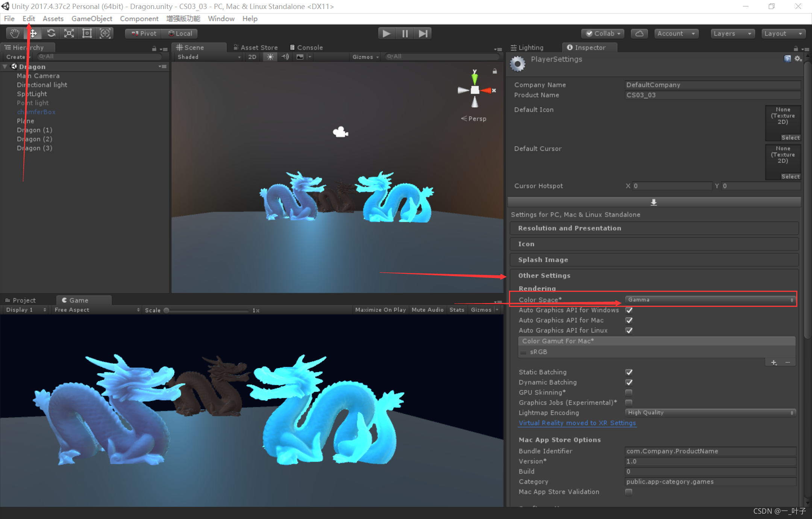The image size is (812, 519).
Task: Click the Virtual Reality moved to XR Settings link
Action: [577, 423]
